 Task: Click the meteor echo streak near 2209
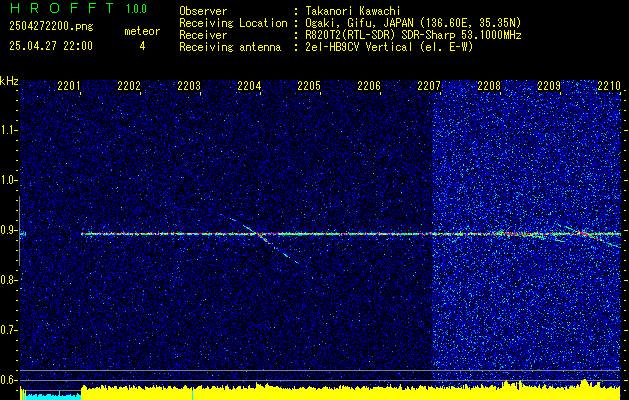tap(590, 236)
